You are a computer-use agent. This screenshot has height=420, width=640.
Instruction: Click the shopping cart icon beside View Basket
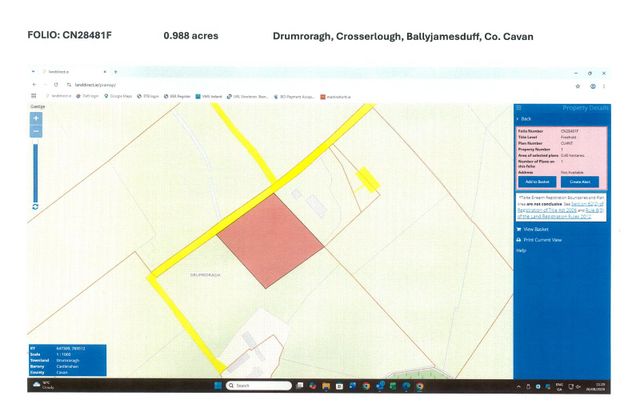(519, 229)
